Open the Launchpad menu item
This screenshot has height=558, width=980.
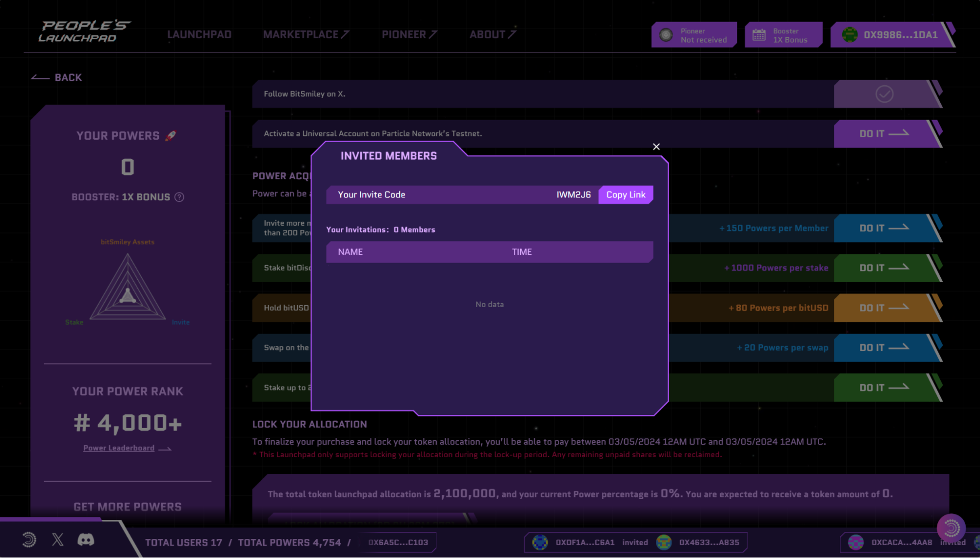199,35
